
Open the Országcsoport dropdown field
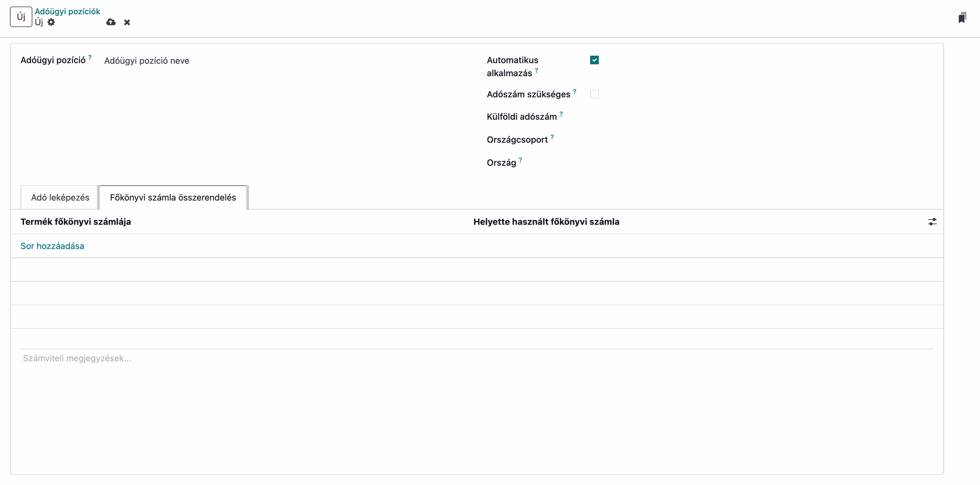(x=761, y=140)
